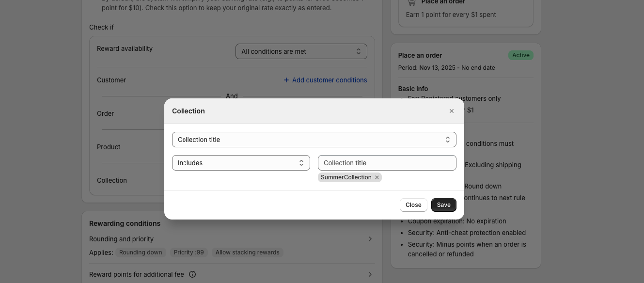This screenshot has height=283, width=644.
Task: Select the Priority :99 tag
Action: [188, 252]
